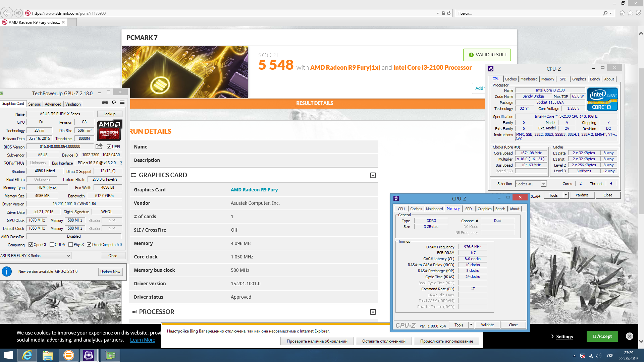644x362 pixels.
Task: Click Проверить наличие обновлений button
Action: tap(317, 341)
